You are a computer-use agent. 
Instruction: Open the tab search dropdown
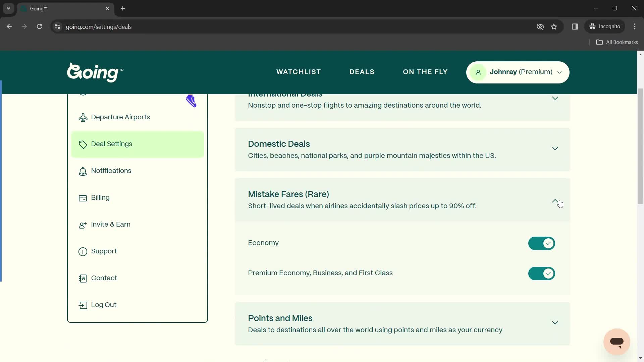click(8, 8)
